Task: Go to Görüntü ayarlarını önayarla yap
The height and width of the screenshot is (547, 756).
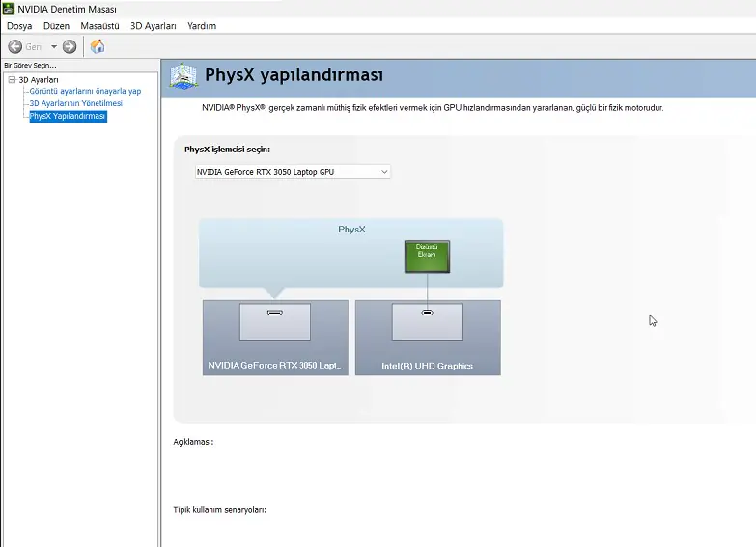Action: click(x=85, y=92)
